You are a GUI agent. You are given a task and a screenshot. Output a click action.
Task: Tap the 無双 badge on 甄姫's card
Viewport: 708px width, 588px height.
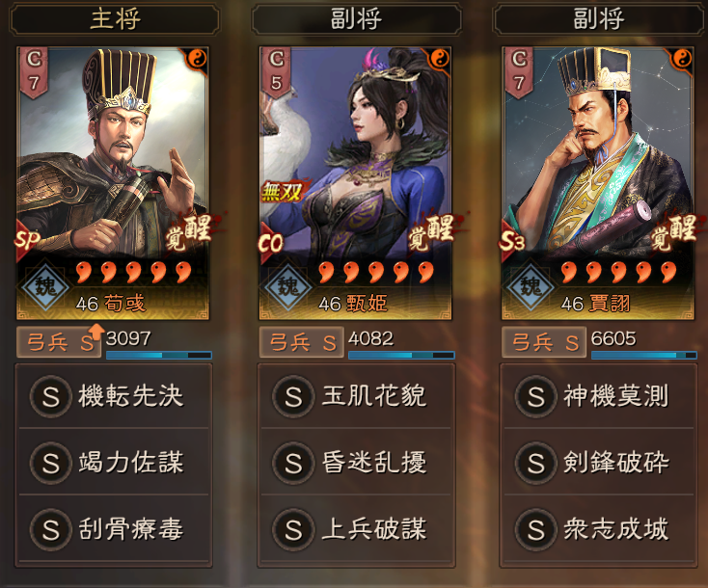click(x=283, y=192)
